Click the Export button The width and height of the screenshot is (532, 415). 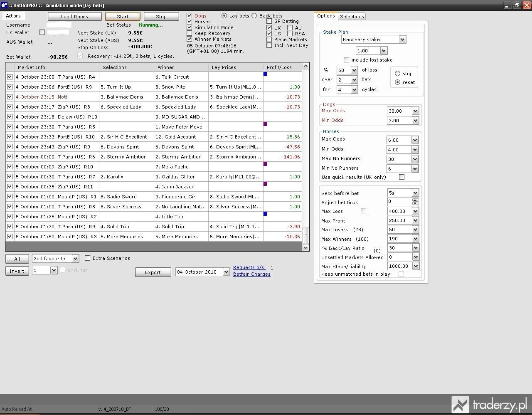coord(153,272)
